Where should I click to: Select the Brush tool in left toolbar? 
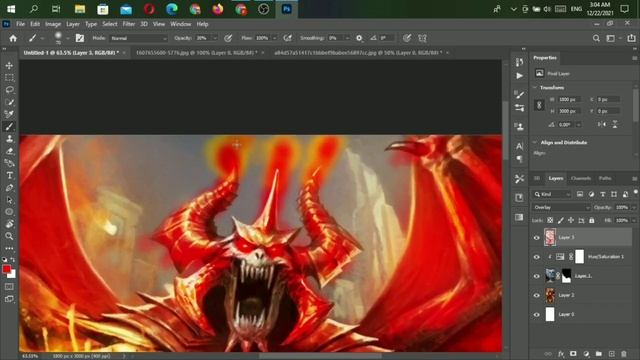click(x=9, y=127)
